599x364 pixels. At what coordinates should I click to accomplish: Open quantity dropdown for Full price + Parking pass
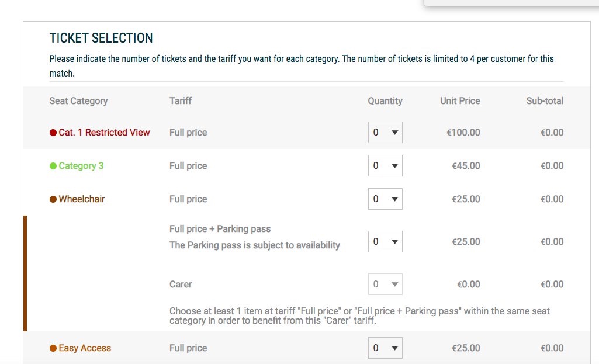(x=385, y=242)
